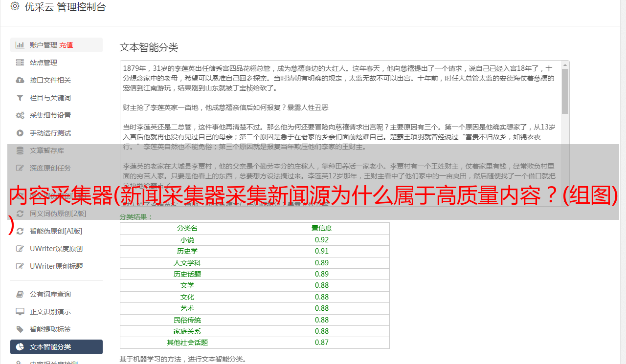The image size is (626, 364).
Task: Click the 艺术 category cell
Action: pyautogui.click(x=187, y=308)
